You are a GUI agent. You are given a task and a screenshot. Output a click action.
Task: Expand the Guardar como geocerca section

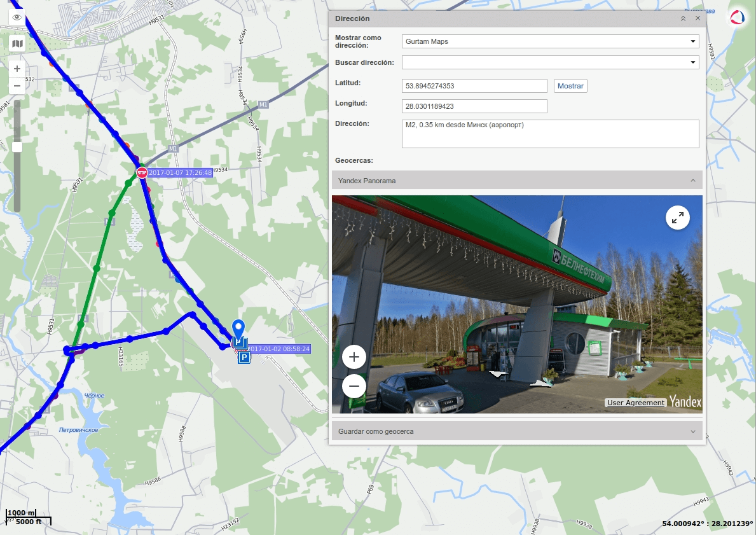tap(693, 431)
